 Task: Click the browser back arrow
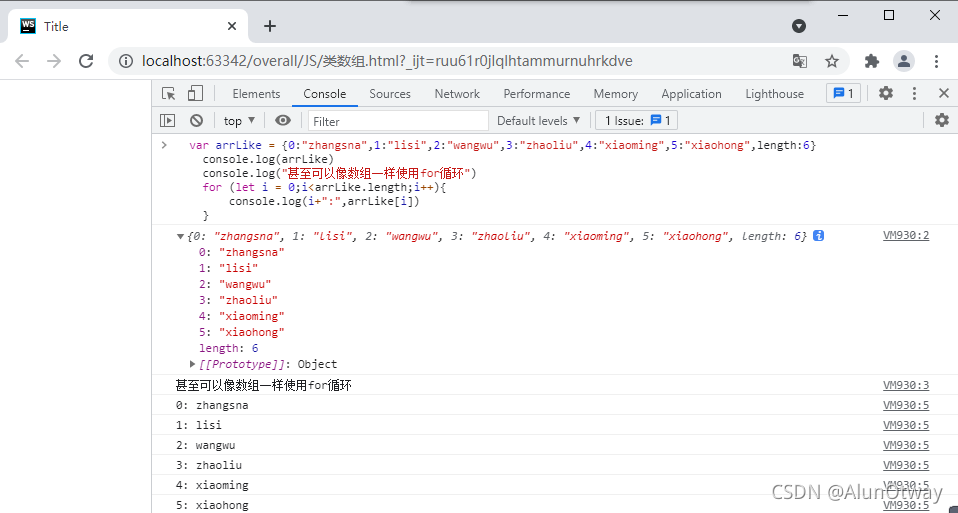pyautogui.click(x=22, y=61)
